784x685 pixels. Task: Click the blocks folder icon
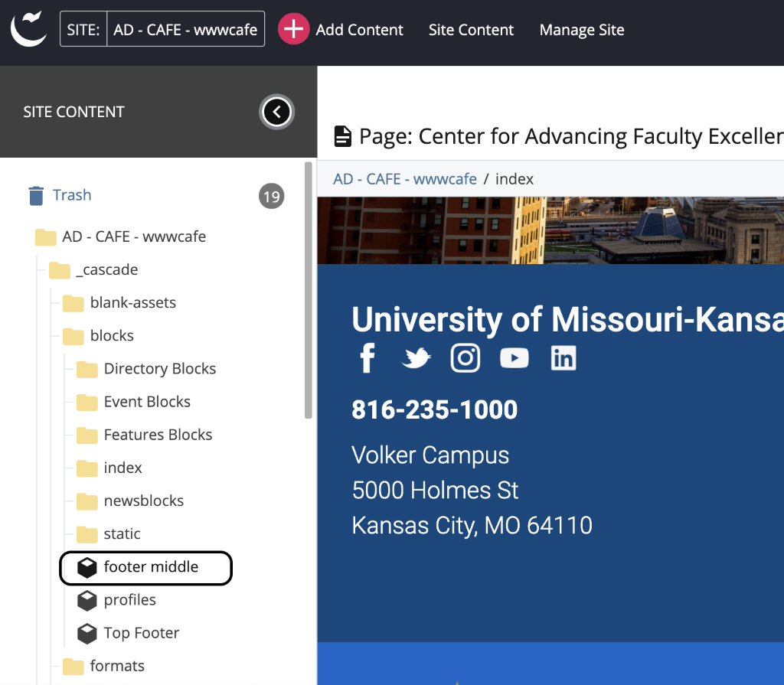(x=73, y=336)
